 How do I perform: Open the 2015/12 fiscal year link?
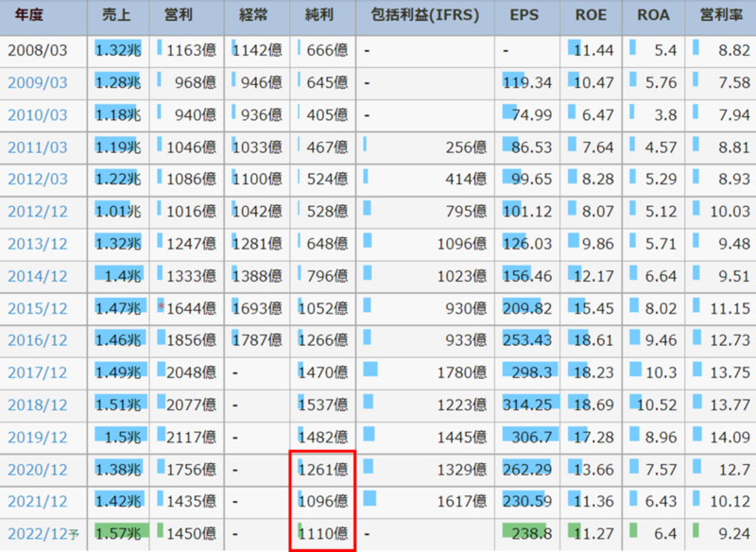[x=38, y=308]
